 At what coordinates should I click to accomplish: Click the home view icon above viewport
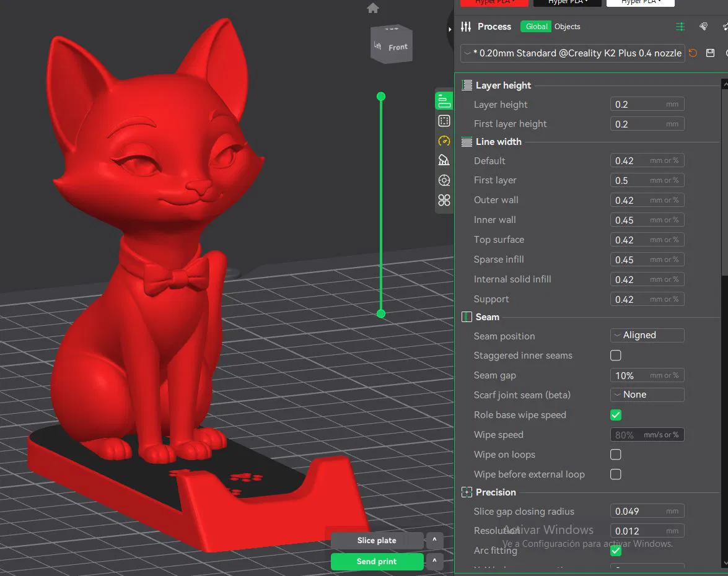(373, 8)
